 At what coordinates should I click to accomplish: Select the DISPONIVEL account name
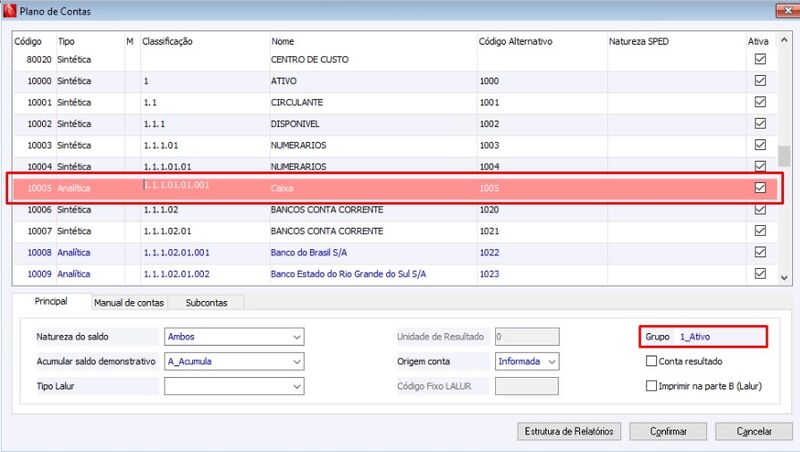coord(295,124)
